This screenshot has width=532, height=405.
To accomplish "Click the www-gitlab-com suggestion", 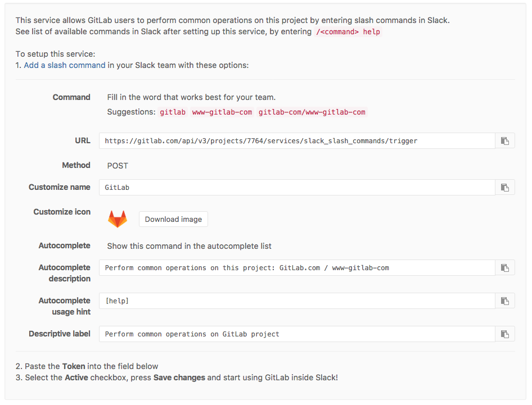I will (x=222, y=112).
